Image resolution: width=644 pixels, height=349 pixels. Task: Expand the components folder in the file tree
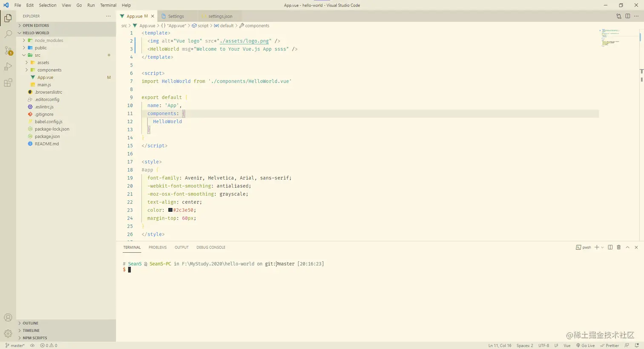(66, 70)
